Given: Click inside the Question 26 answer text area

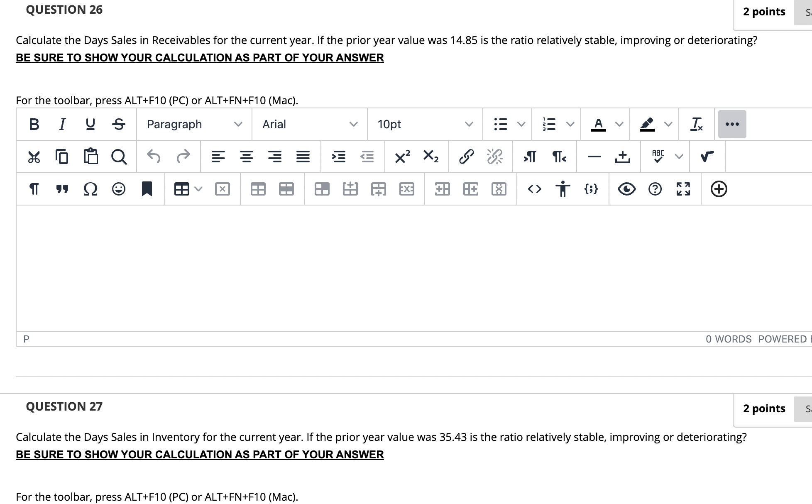Looking at the screenshot, I should point(374,266).
